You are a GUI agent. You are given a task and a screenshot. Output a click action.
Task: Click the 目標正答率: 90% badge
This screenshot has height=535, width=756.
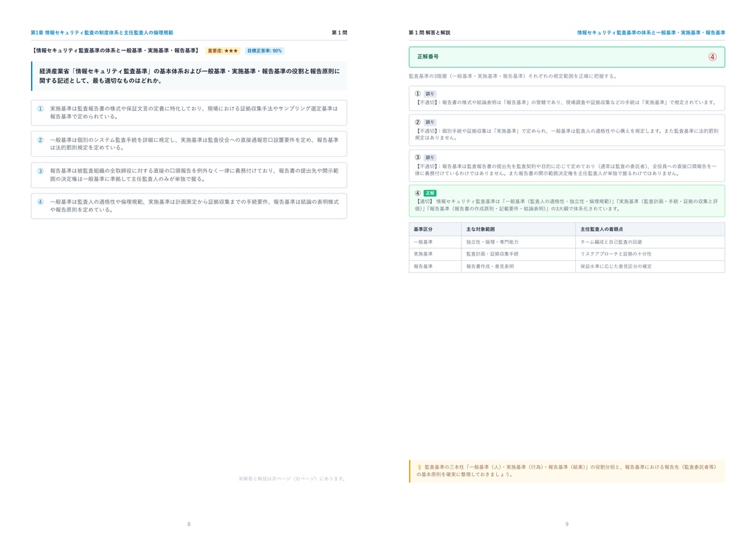264,51
